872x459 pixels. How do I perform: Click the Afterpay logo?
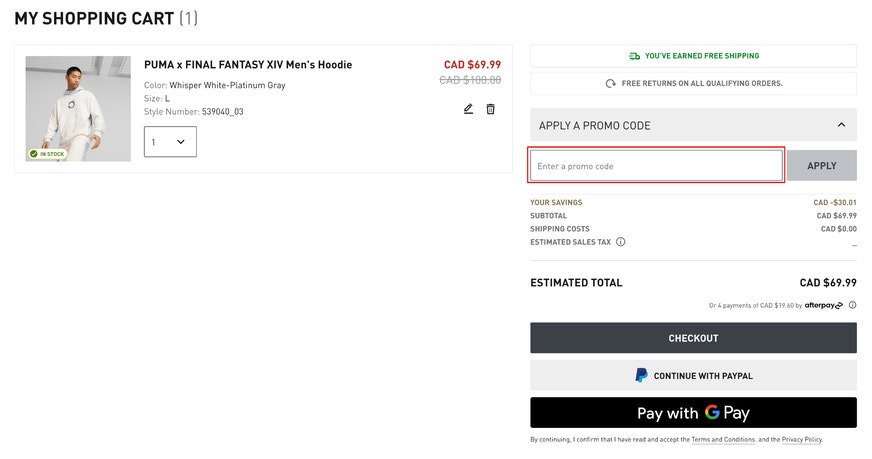pos(824,305)
